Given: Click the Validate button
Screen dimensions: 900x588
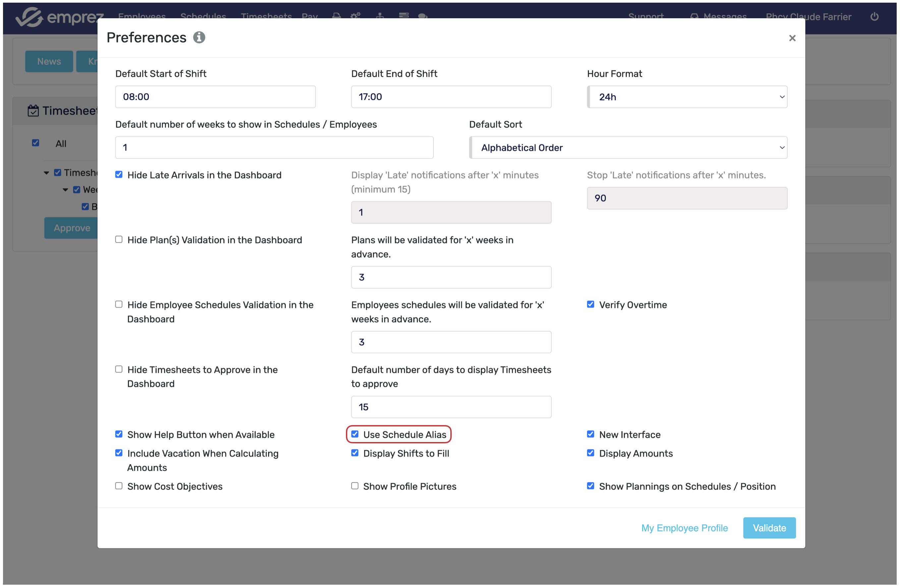Looking at the screenshot, I should click(x=769, y=527).
